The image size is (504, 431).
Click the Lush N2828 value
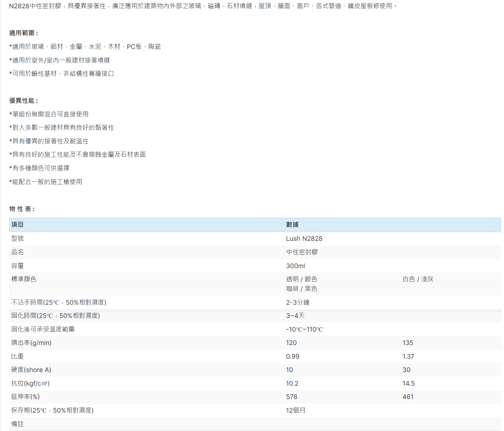pyautogui.click(x=304, y=239)
